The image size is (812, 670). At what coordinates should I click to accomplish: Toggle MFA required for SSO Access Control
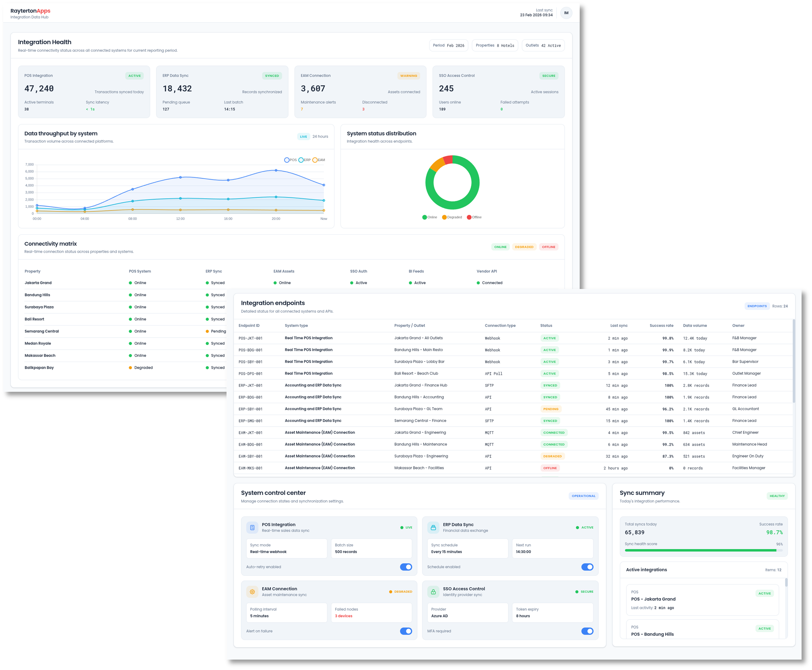(x=587, y=631)
